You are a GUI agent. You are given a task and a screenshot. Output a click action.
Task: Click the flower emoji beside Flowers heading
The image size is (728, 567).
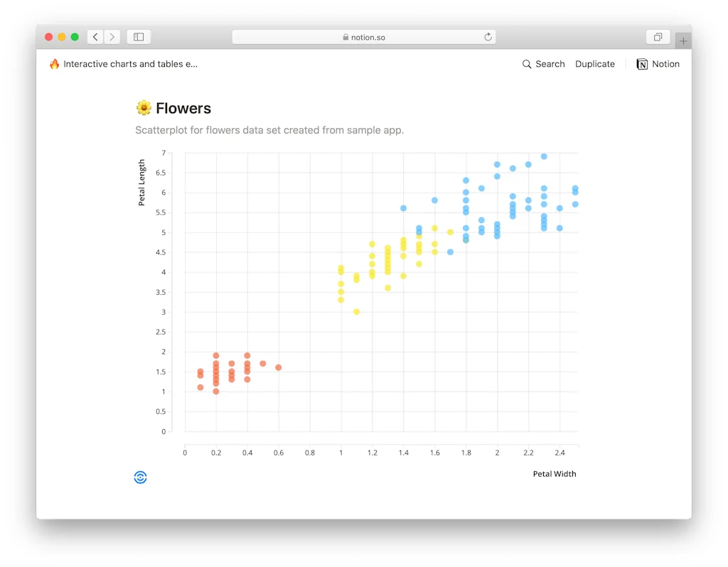(144, 108)
